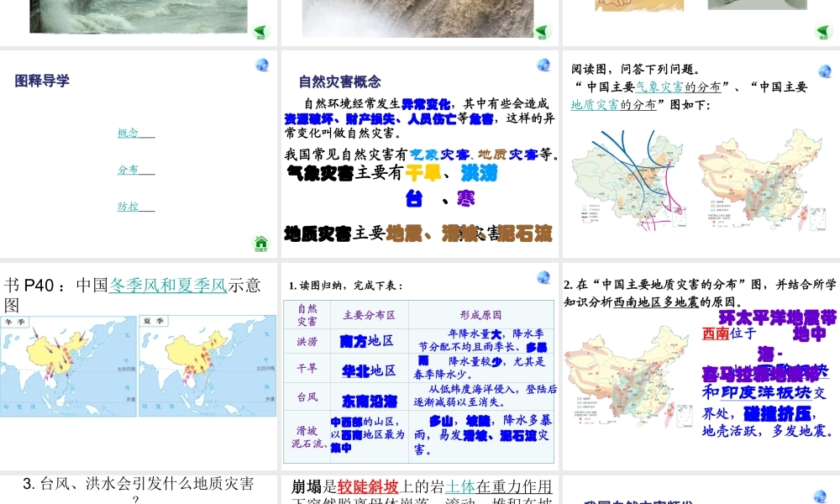840x504 pixels.
Task: Click the green return arrow under the ocean waves photo
Action: (260, 31)
